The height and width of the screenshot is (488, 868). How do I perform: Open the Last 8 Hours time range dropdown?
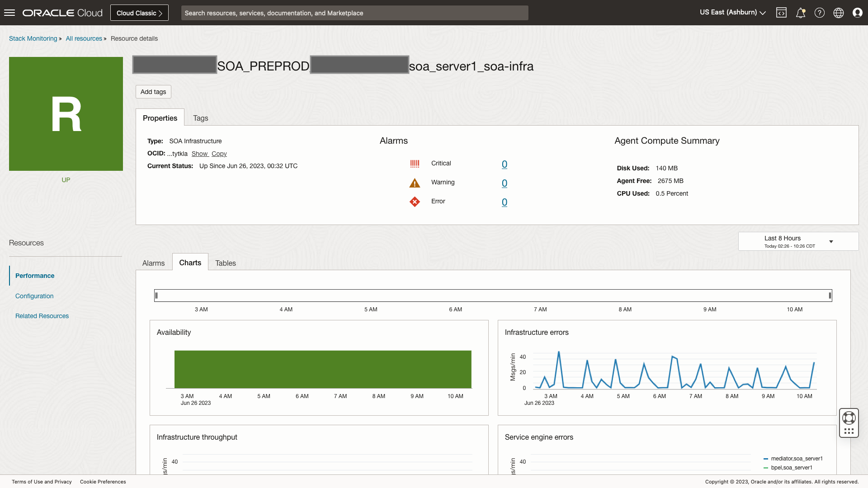[x=798, y=241]
